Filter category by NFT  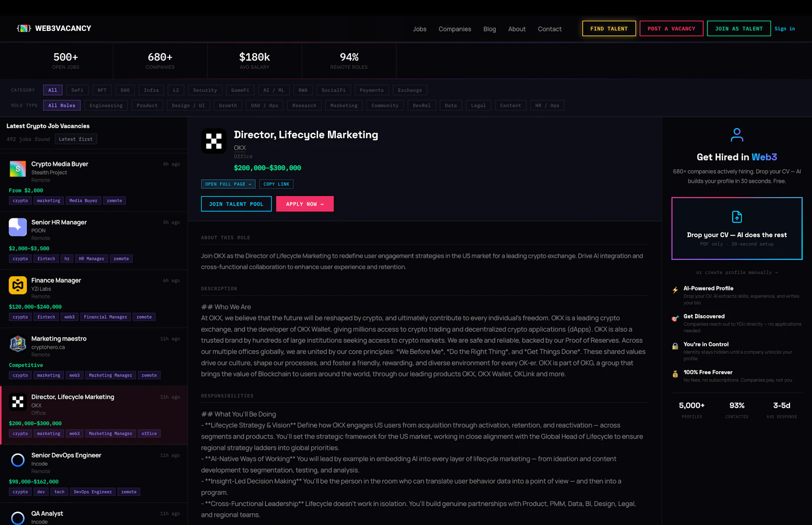(x=102, y=90)
